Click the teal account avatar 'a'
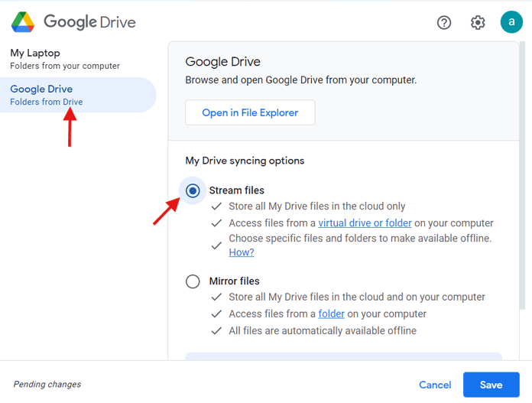 click(x=511, y=22)
